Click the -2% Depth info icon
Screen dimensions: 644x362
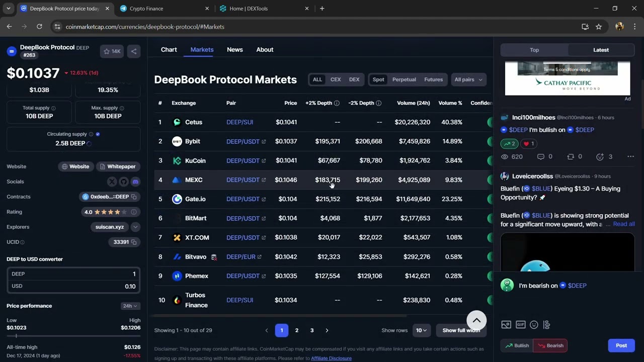[378, 103]
